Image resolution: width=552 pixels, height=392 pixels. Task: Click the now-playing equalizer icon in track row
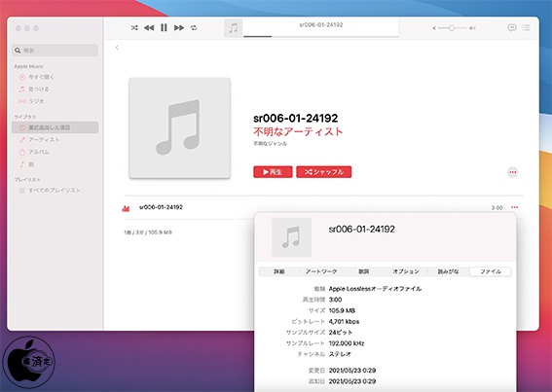tap(126, 208)
